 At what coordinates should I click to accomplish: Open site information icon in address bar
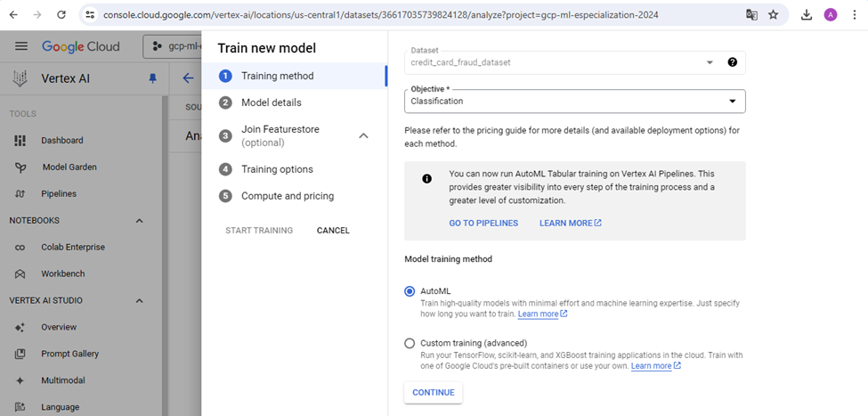[x=90, y=15]
